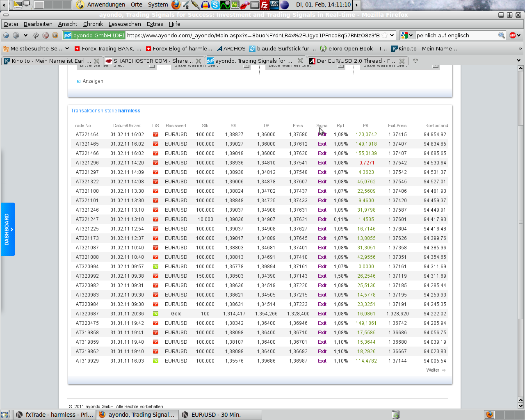Close the SHAREHOSTER.COM tab
The width and height of the screenshot is (525, 420).
tap(199, 61)
